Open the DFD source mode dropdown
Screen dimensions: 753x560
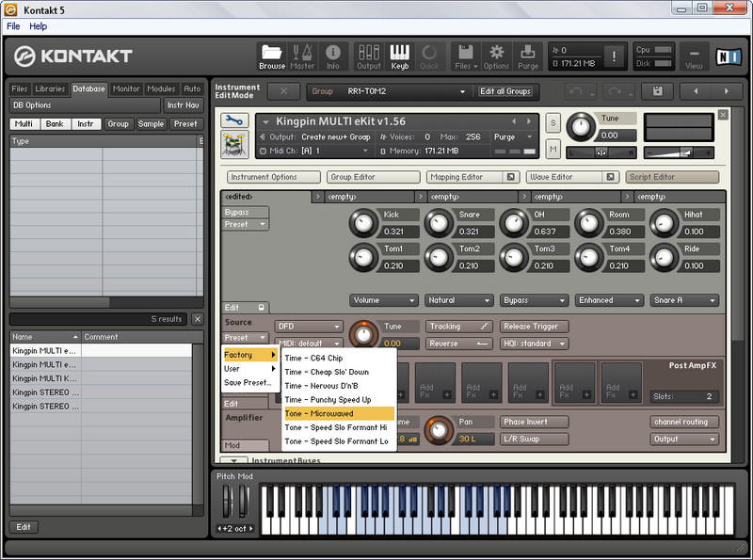[309, 327]
